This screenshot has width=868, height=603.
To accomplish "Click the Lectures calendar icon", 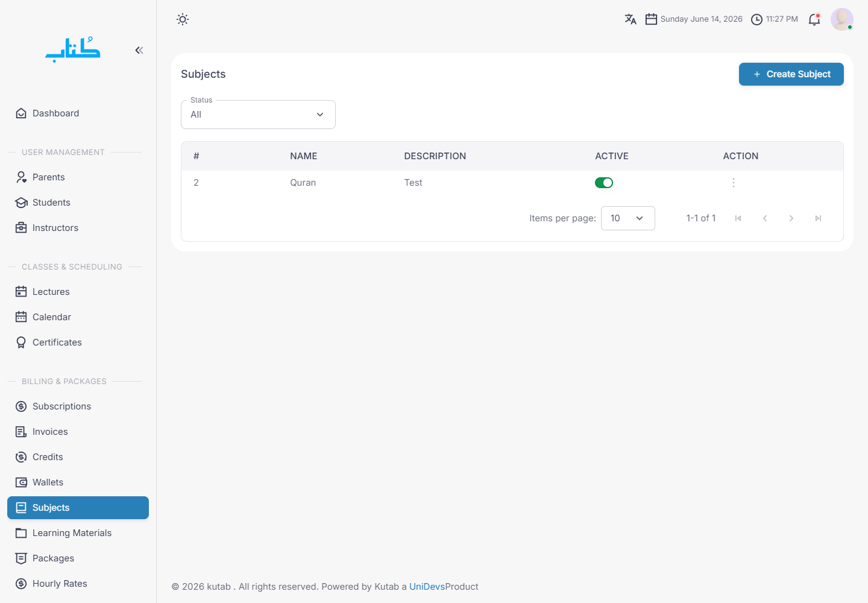I will point(21,292).
